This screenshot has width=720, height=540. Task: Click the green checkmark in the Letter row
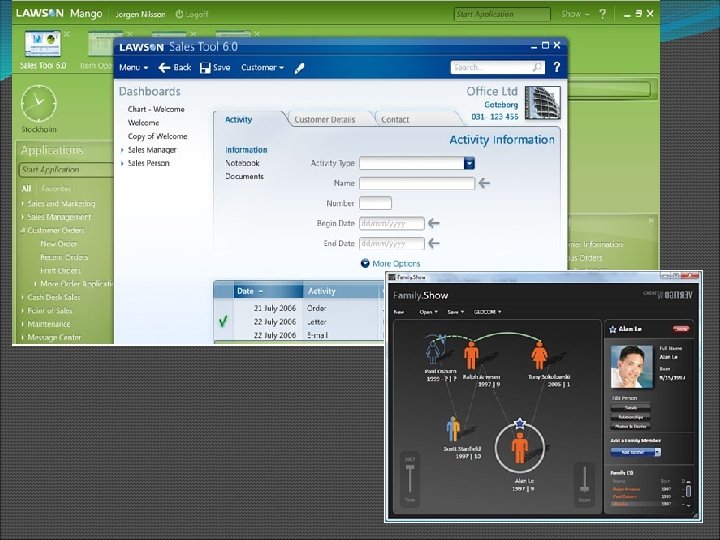[x=223, y=321]
